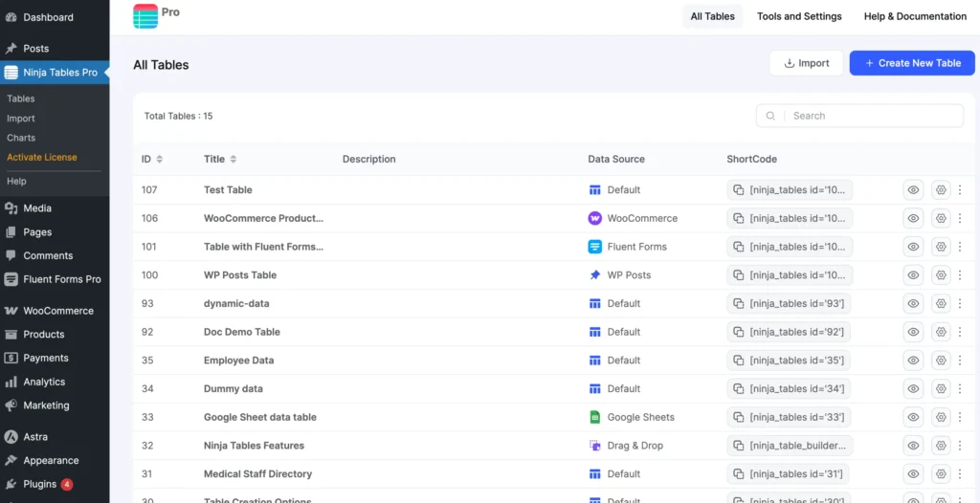980x503 pixels.
Task: Click the Search tables input field
Action: [x=860, y=116]
